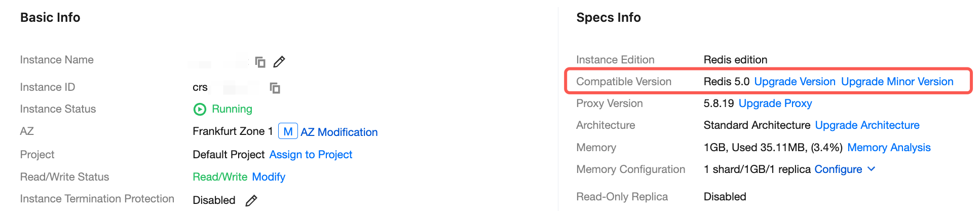Copy the instance name
The image size is (980, 211).
point(260,62)
